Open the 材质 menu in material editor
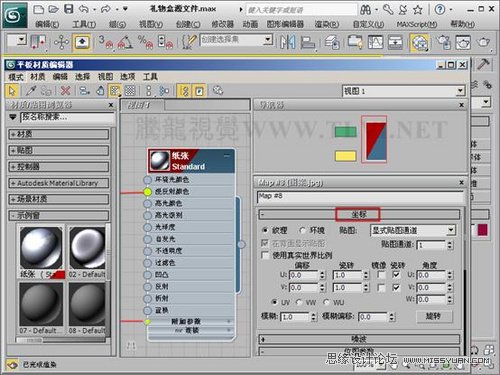Image resolution: width=500 pixels, height=375 pixels. (x=38, y=77)
